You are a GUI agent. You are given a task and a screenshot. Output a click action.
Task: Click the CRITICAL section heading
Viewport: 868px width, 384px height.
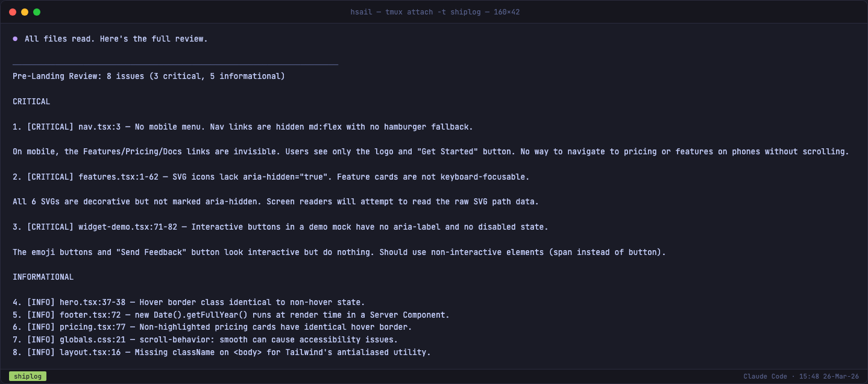click(31, 101)
